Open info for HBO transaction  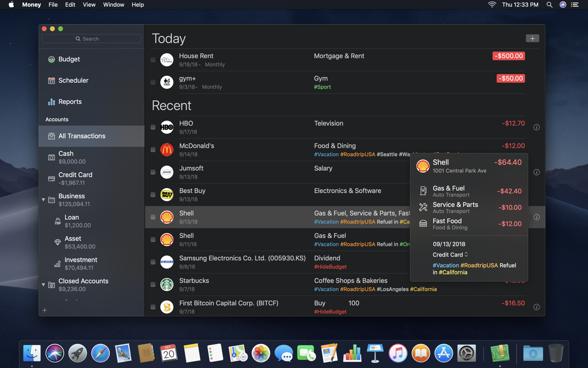coord(537,127)
